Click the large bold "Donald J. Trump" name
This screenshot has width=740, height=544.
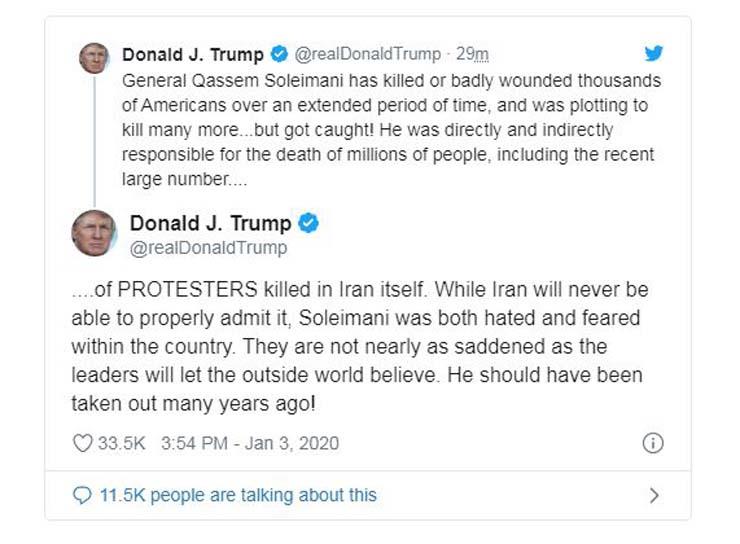pos(210,223)
